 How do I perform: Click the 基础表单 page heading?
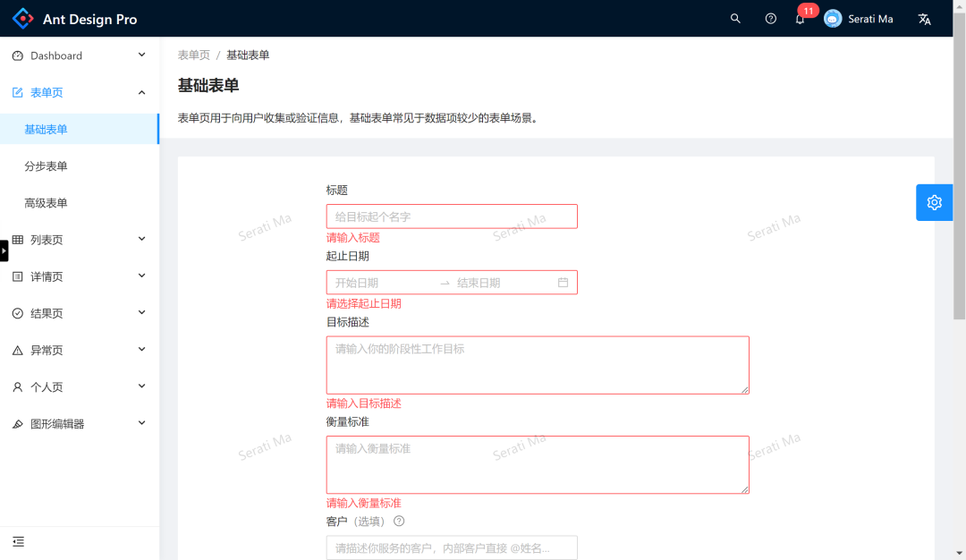(x=208, y=85)
